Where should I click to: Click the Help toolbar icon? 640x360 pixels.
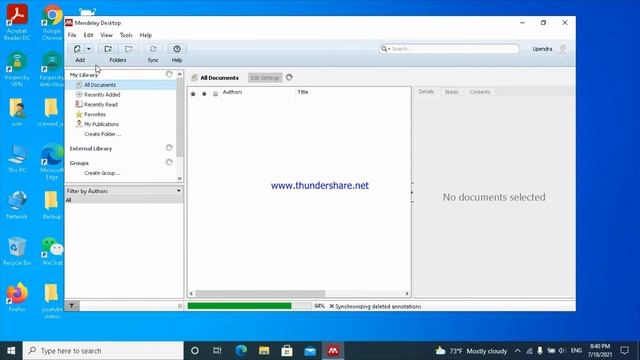177,49
